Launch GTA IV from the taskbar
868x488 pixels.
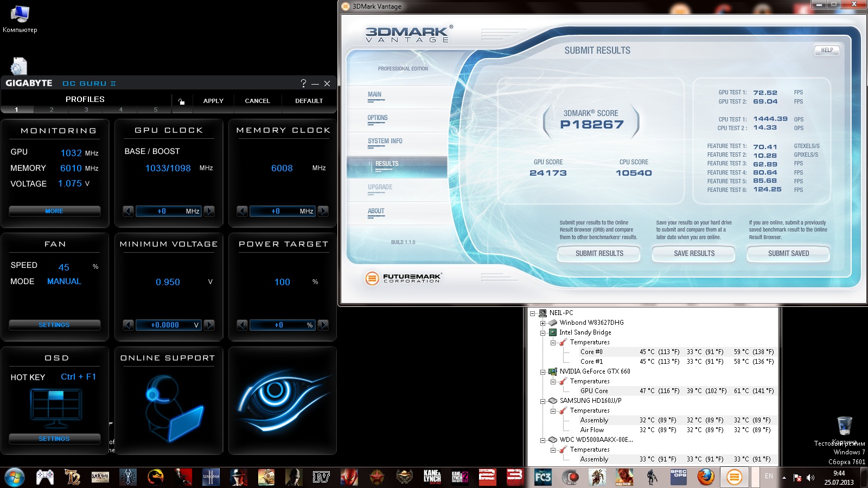[321, 477]
